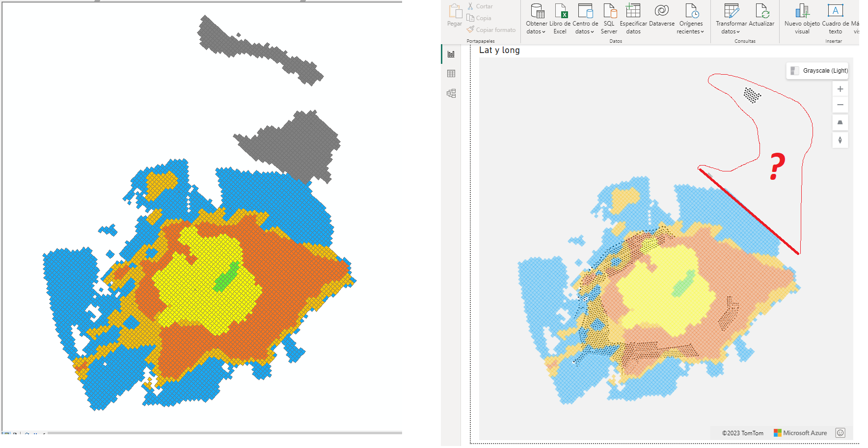Screen dimensions: 868x448
Task: Click the Insertar group label
Action: click(x=834, y=41)
